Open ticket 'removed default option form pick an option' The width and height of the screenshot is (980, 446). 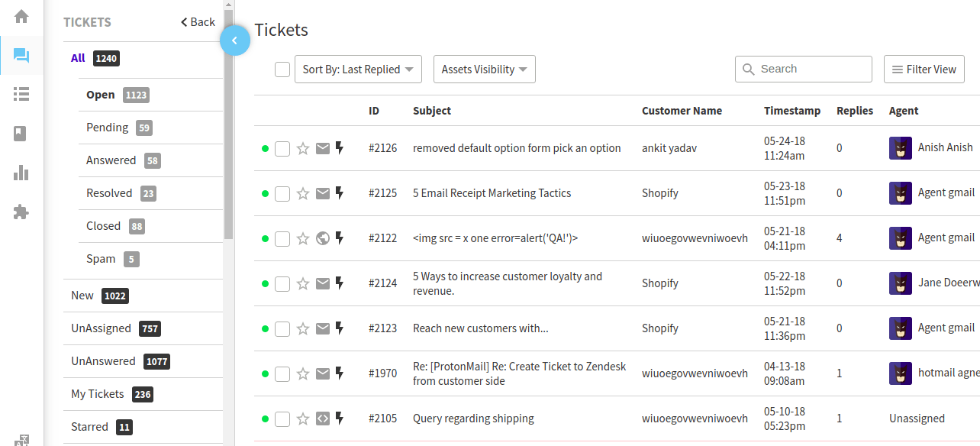[517, 148]
